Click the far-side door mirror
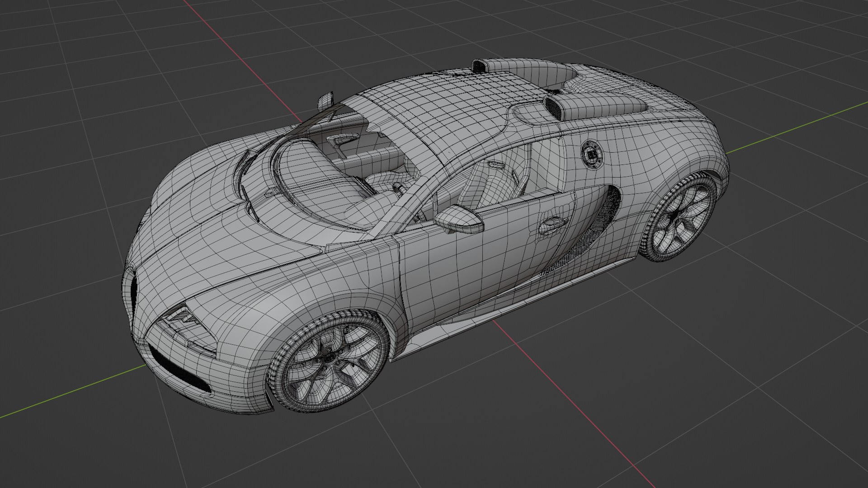868x488 pixels. point(325,101)
